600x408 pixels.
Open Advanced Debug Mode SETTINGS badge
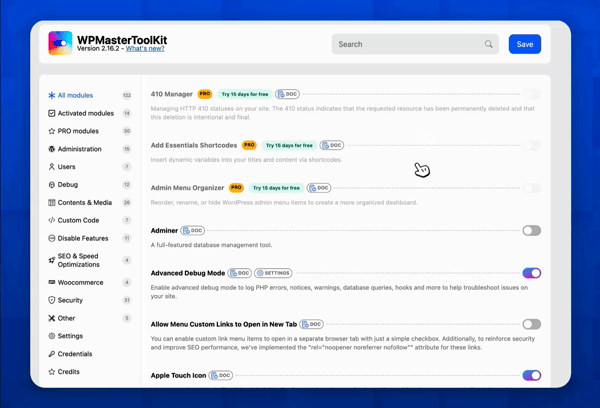click(273, 273)
